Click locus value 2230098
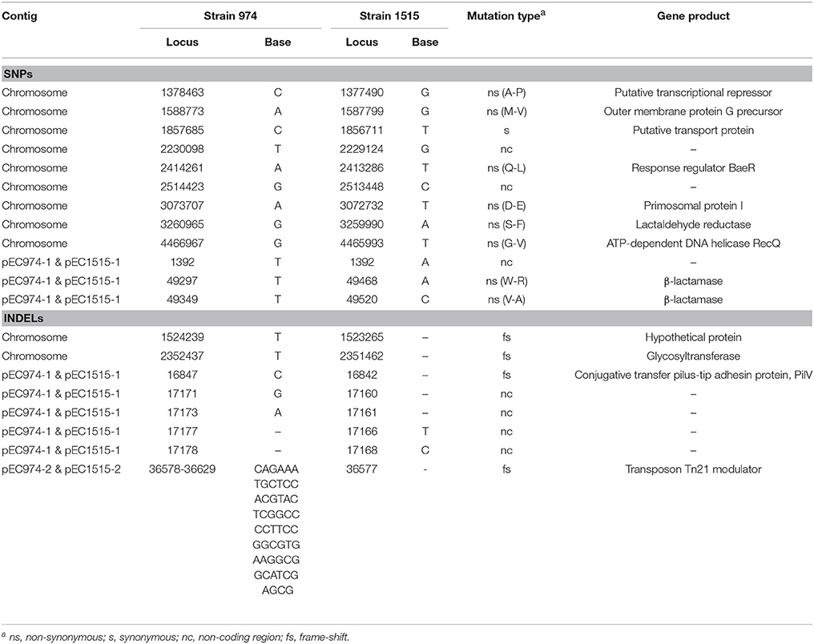 tap(182, 149)
